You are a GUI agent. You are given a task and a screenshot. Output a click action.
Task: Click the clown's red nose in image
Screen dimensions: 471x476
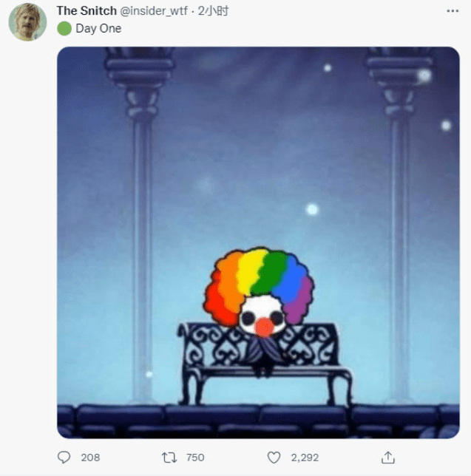pos(264,327)
